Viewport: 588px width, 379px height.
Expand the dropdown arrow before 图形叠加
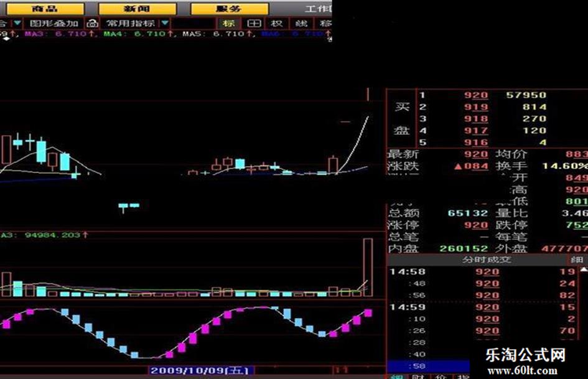point(17,23)
